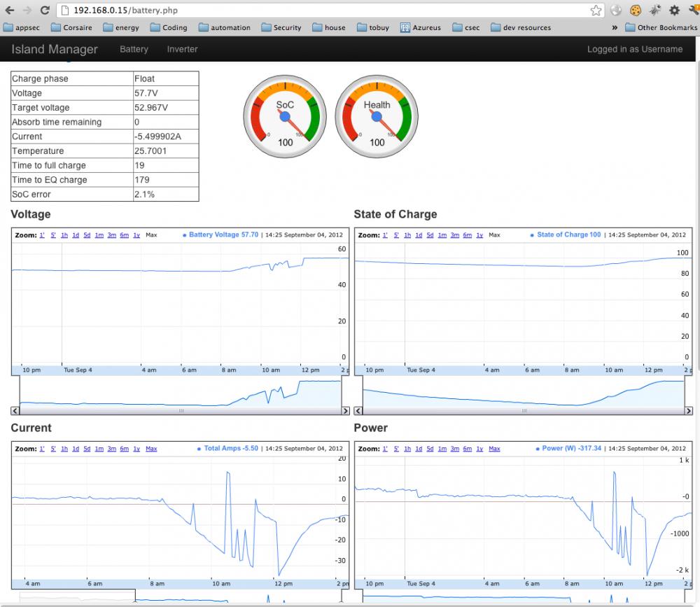Click the SoC gauge dial
The image size is (700, 607).
285,116
